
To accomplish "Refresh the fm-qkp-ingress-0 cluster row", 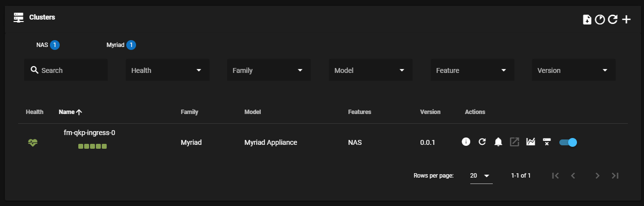I will point(482,142).
